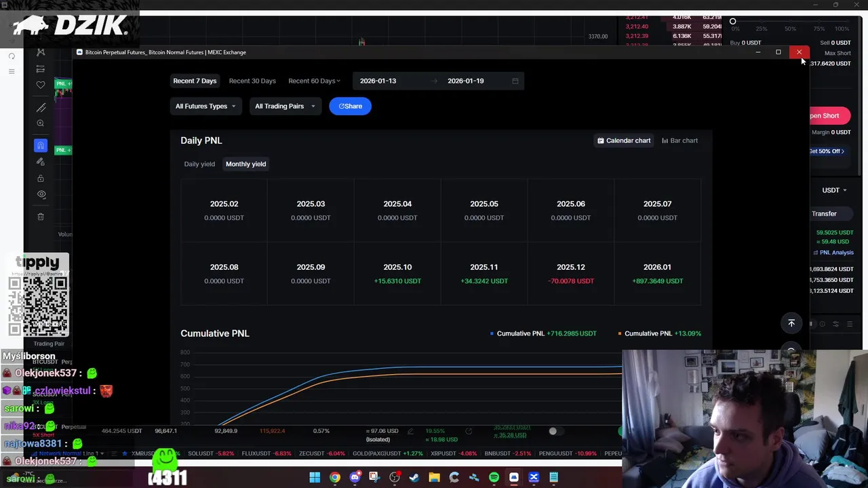Open OBS Studio from the taskbar
Viewport: 868px width, 488px height.
tap(395, 478)
